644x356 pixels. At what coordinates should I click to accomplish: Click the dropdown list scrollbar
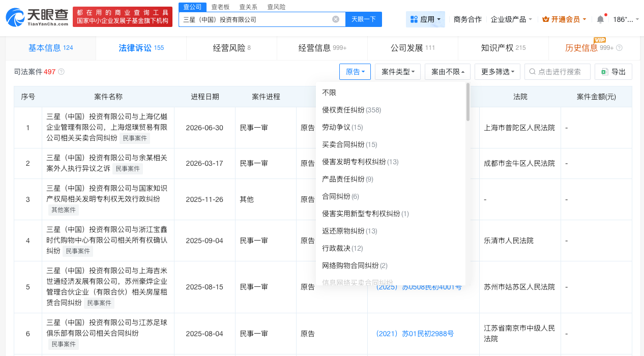click(x=468, y=102)
